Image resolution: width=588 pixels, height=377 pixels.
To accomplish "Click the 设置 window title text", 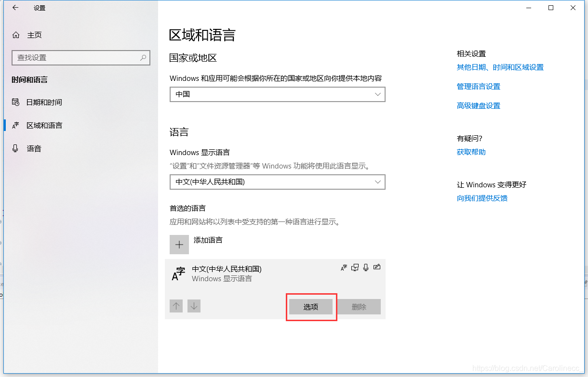I will click(40, 8).
